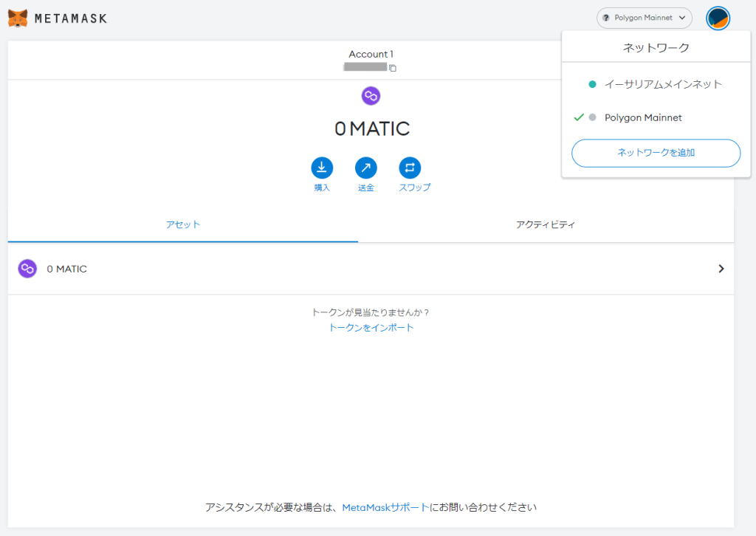Click the question mark icon in network selector
Viewport: 756px width, 536px height.
coord(605,18)
